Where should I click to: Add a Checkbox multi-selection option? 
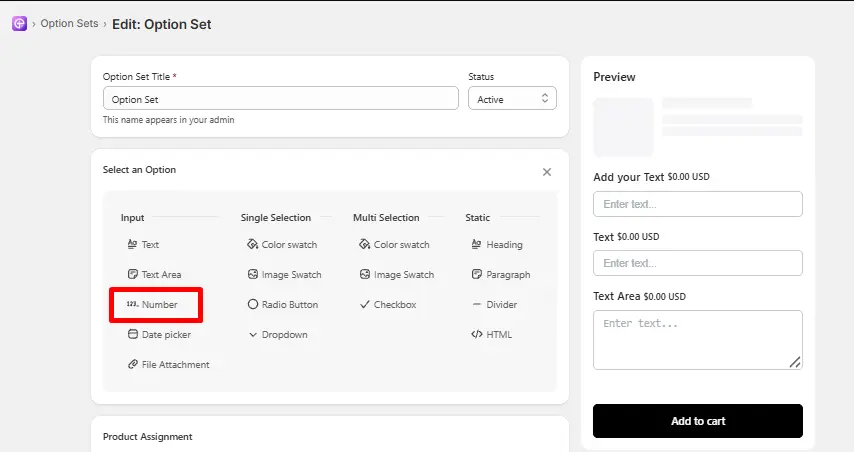388,304
